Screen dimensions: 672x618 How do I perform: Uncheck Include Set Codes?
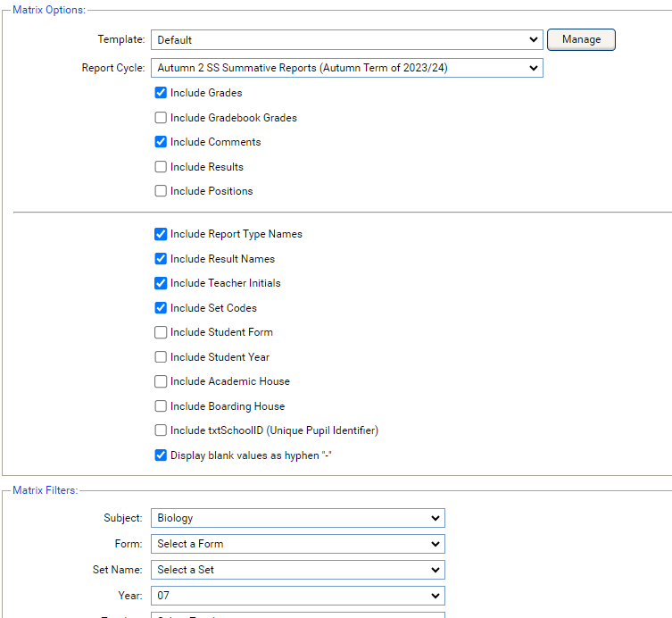[x=161, y=308]
